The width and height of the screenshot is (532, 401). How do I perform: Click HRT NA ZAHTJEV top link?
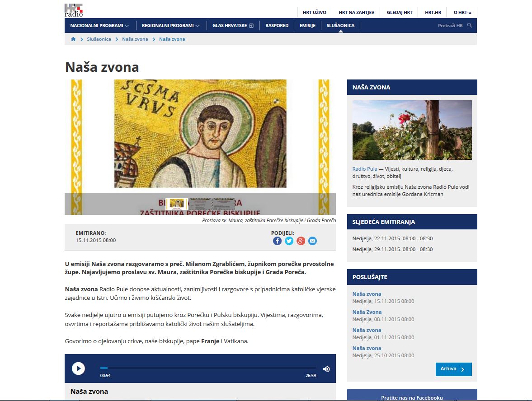pos(357,12)
